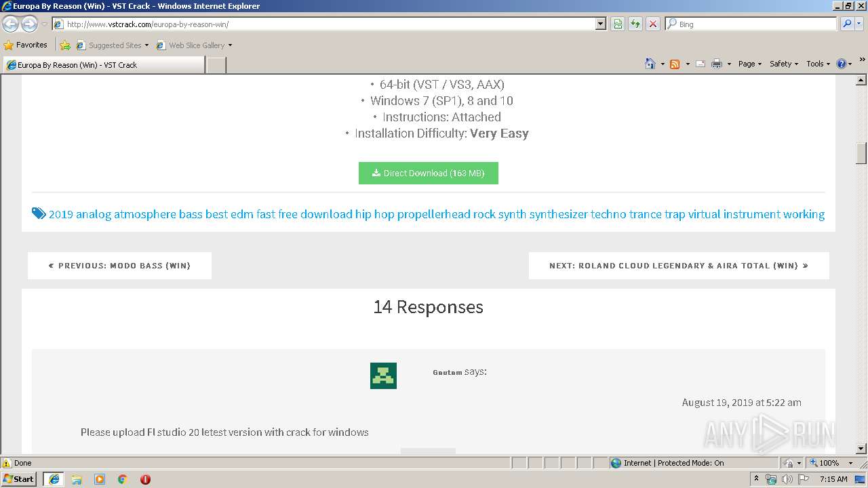Click the 'hip hop' tag link
The width and height of the screenshot is (868, 488).
pos(375,214)
